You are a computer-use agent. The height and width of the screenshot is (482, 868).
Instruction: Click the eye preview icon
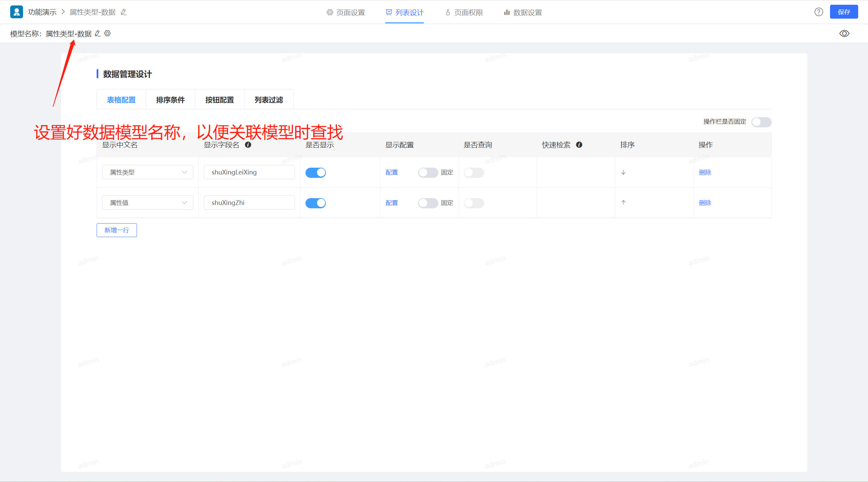(844, 34)
